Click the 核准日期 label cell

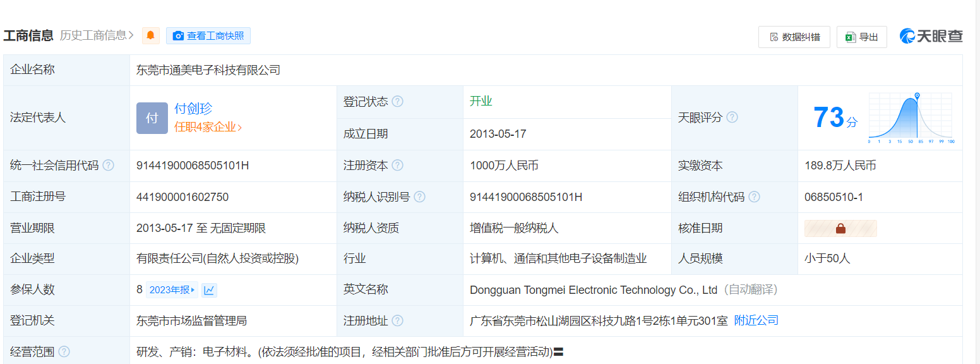pyautogui.click(x=734, y=228)
